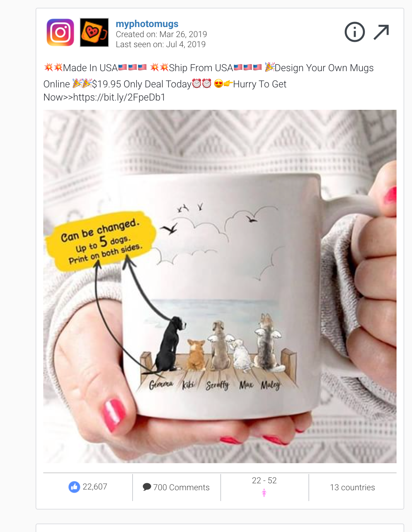Viewport: 412px width, 532px height.
Task: Click the blue thumbs-up likes icon
Action: coord(74,487)
